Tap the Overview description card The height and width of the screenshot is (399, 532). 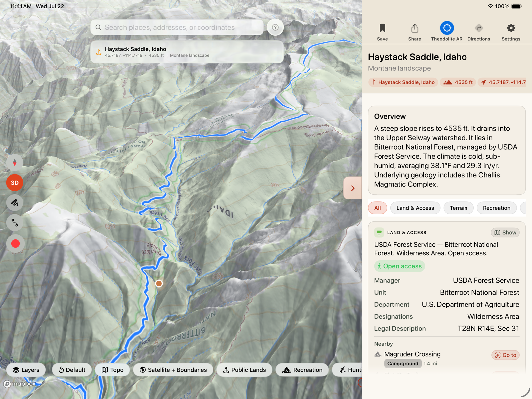447,150
